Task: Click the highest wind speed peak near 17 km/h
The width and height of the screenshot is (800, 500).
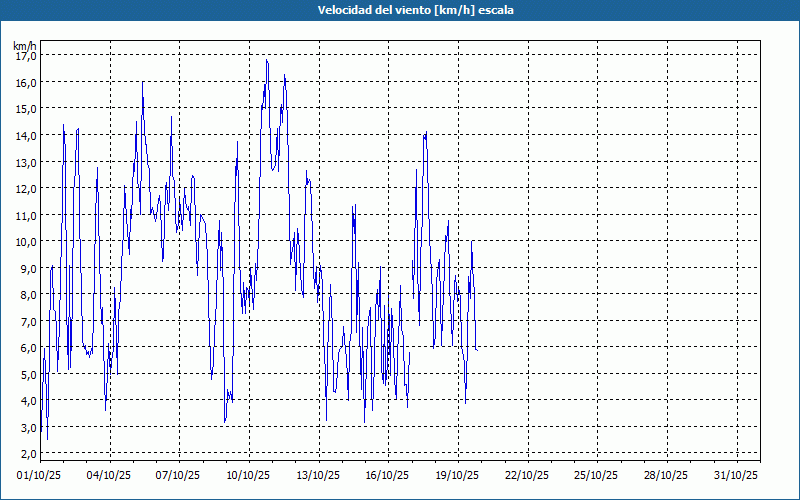Action: [266, 61]
